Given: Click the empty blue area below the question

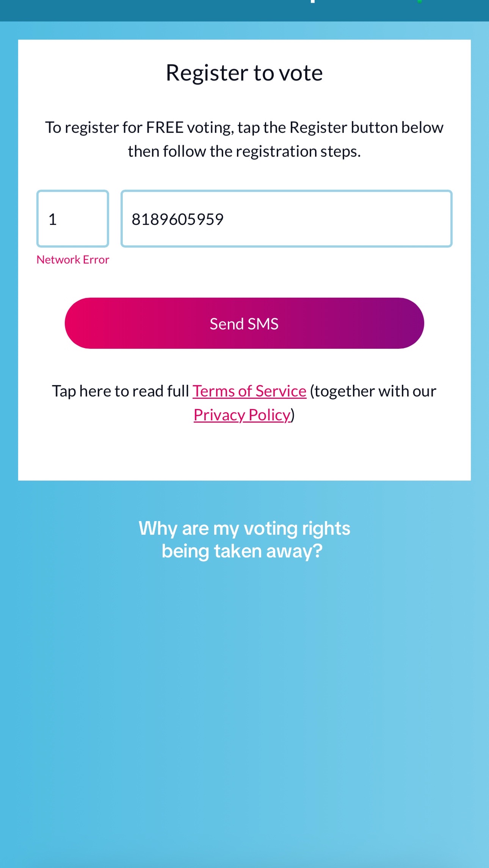Looking at the screenshot, I should click(244, 712).
